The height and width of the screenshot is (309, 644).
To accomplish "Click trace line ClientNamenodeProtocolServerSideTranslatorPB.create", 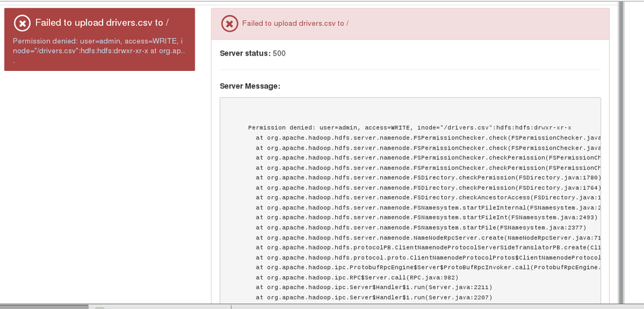I will click(429, 248).
